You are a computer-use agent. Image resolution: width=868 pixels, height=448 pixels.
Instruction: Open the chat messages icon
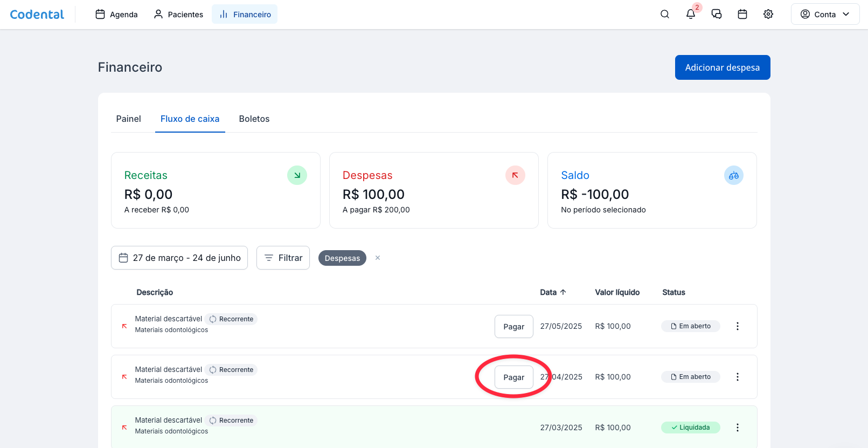click(717, 15)
